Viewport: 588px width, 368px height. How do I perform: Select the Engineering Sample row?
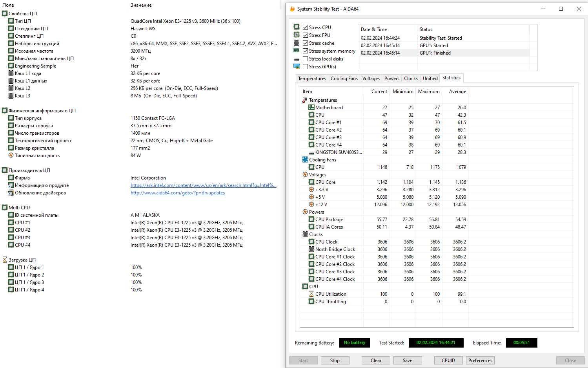[x=141, y=66]
